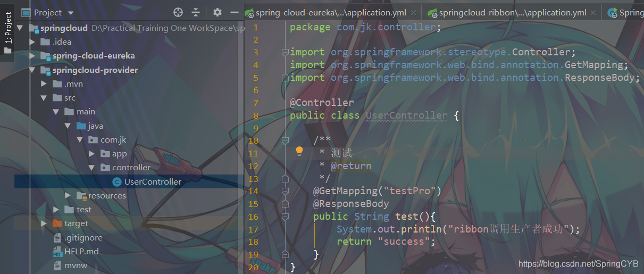
Task: Fold the test method at line 16
Action: coord(285,217)
